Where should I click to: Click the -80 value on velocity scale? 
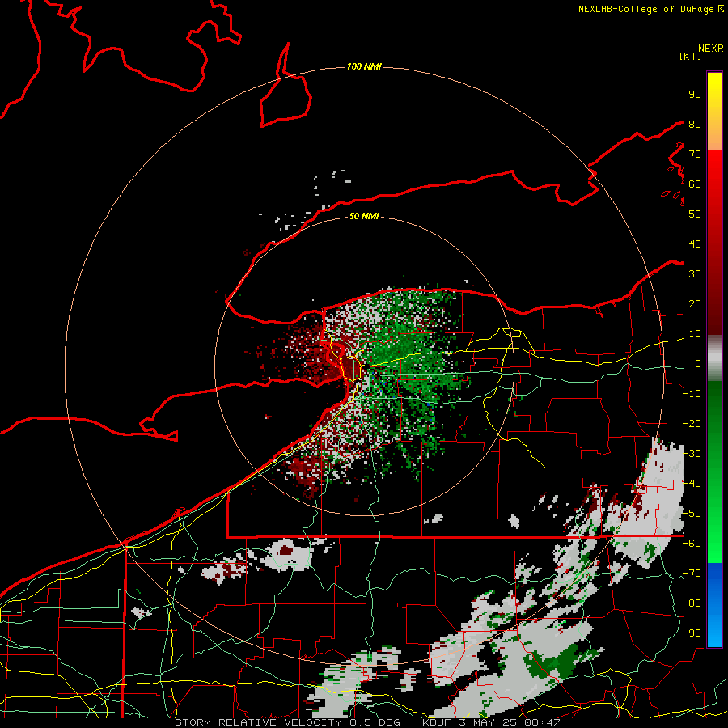point(692,603)
